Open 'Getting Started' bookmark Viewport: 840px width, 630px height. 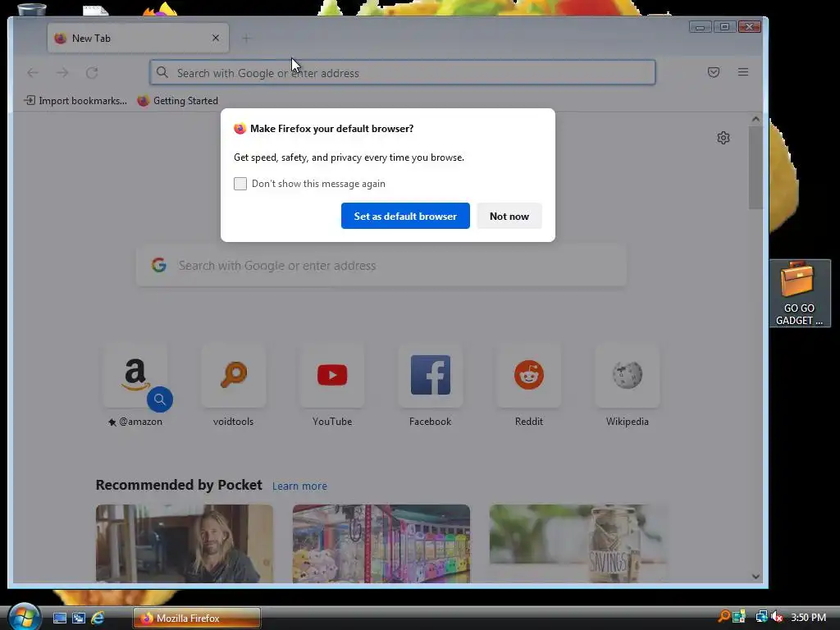coord(177,101)
